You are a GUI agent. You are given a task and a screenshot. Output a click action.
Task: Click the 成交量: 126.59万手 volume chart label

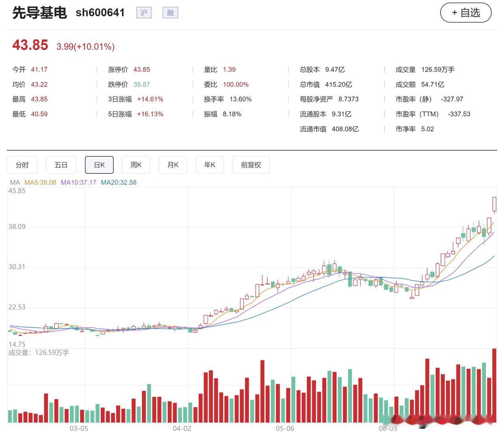[39, 352]
